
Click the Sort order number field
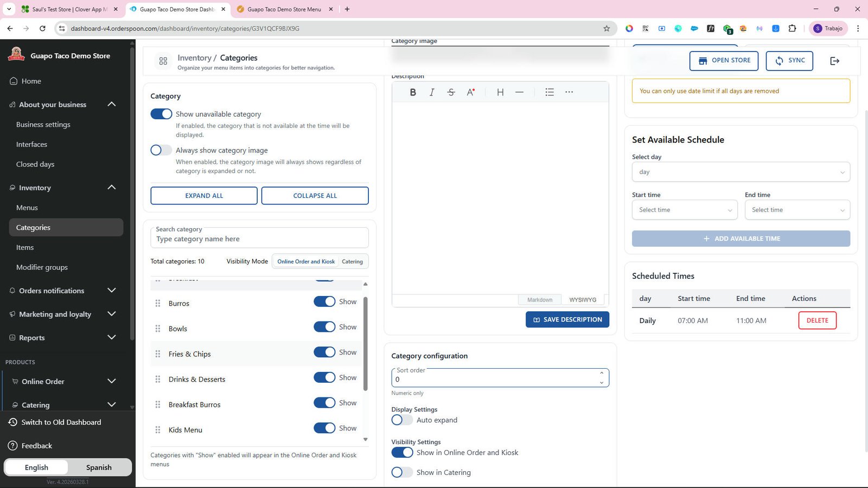click(500, 378)
